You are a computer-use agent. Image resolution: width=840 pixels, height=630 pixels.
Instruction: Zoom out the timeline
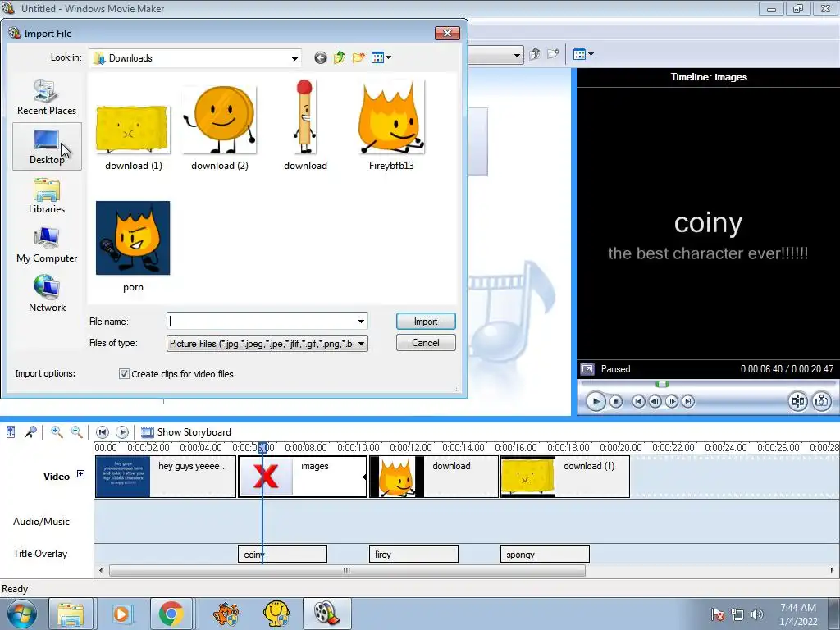coord(76,431)
